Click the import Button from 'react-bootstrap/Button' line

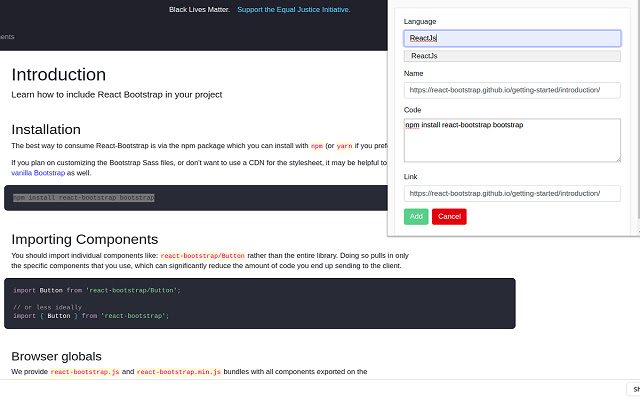coord(97,291)
